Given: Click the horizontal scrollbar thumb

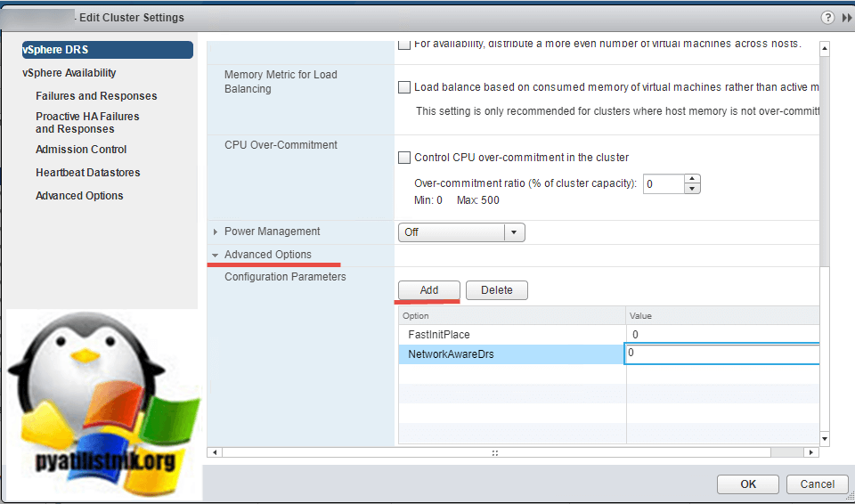Looking at the screenshot, I should click(496, 452).
